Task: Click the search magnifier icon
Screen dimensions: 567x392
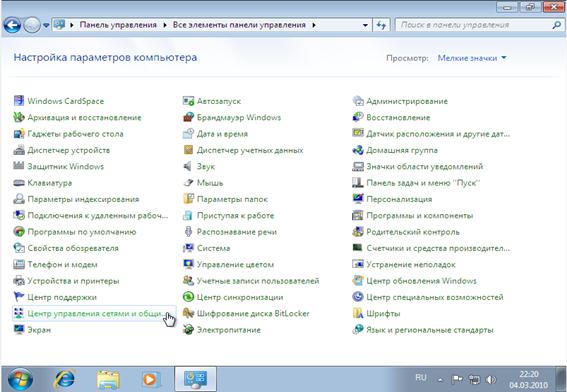Action: coord(556,25)
